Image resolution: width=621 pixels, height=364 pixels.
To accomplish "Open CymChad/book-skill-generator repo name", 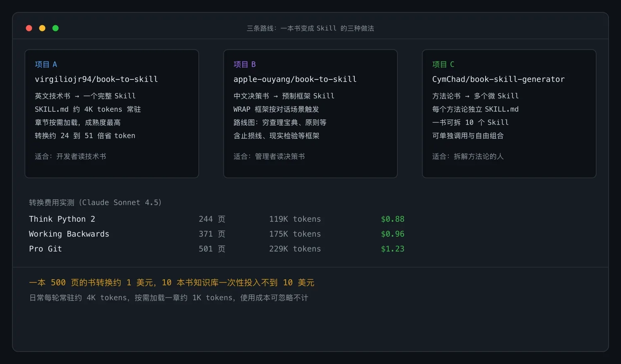I will [x=498, y=79].
